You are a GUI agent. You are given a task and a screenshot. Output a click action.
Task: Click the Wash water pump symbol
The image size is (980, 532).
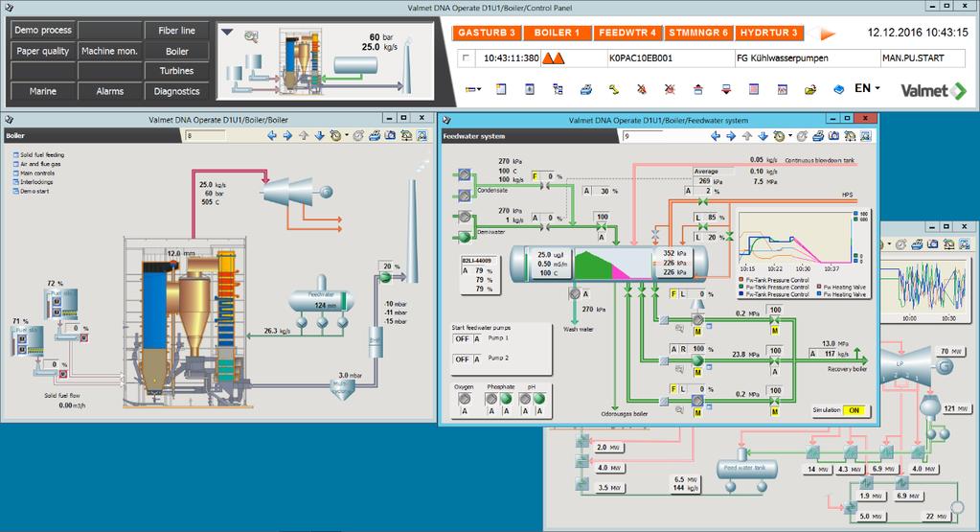575,293
